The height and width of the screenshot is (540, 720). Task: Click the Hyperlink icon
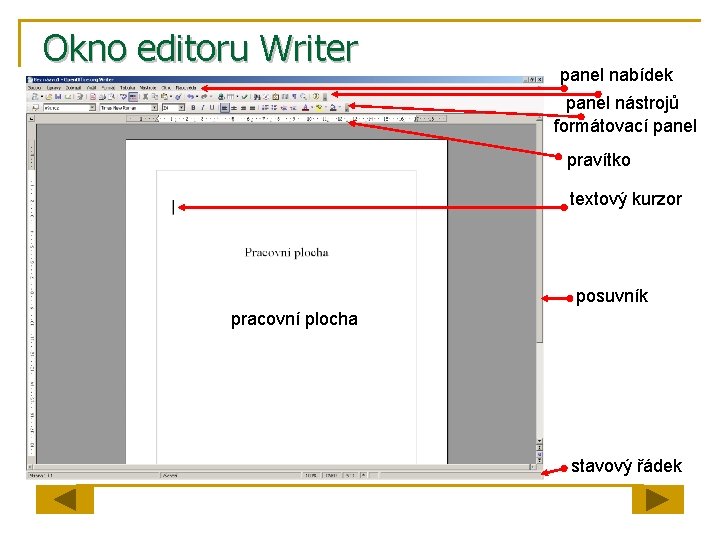tap(221, 97)
